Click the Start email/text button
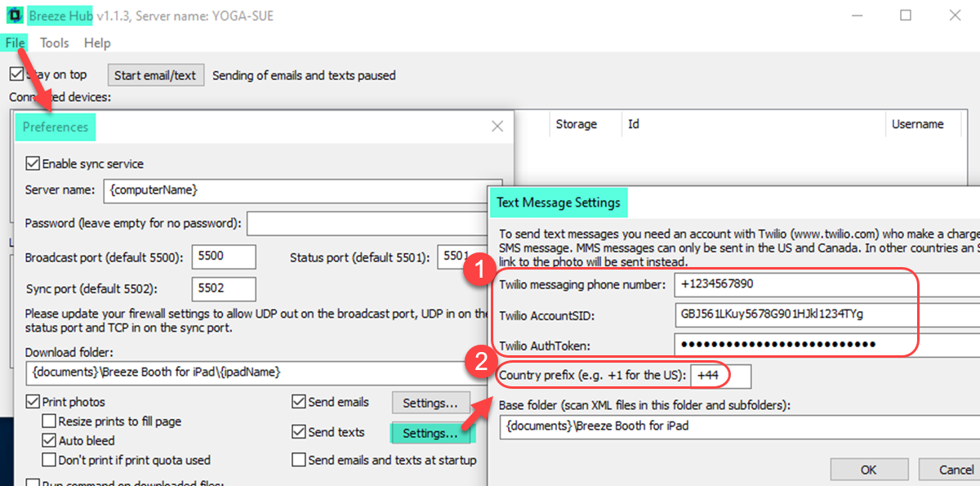Screen dimensions: 980x486 (155, 75)
